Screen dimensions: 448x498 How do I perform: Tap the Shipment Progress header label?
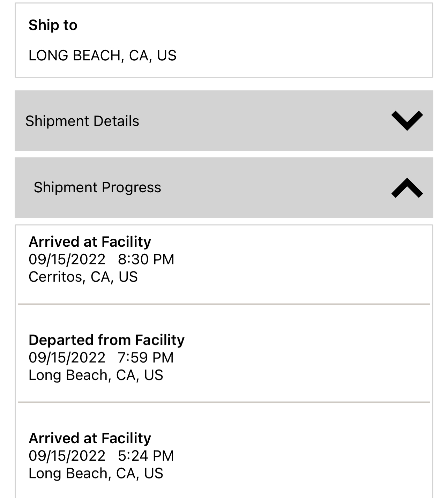[x=97, y=187]
